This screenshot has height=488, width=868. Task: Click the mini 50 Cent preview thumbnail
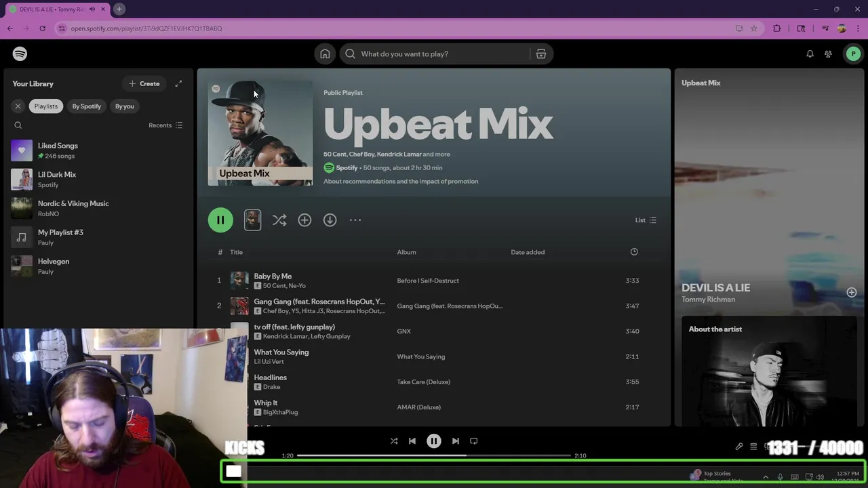[252, 220]
